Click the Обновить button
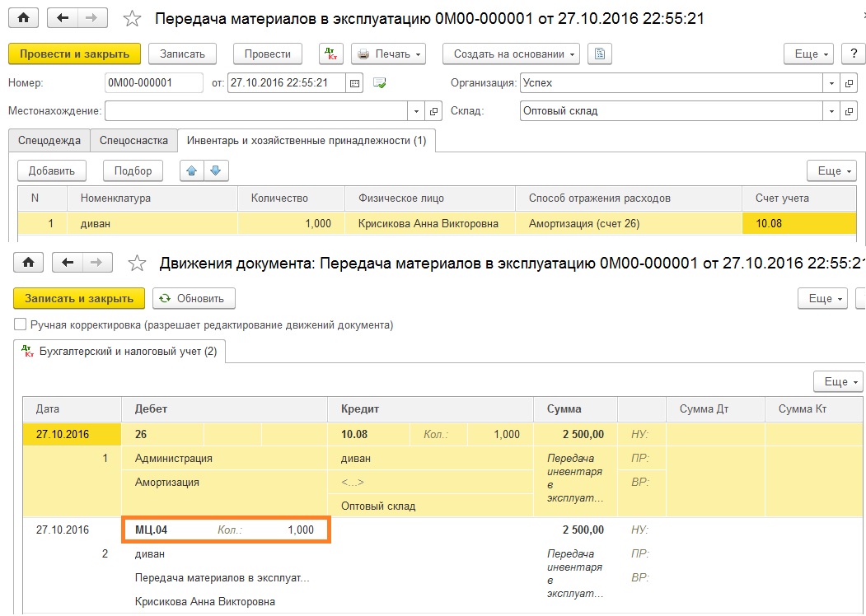Screen dimensions: 866x616 pos(194,299)
